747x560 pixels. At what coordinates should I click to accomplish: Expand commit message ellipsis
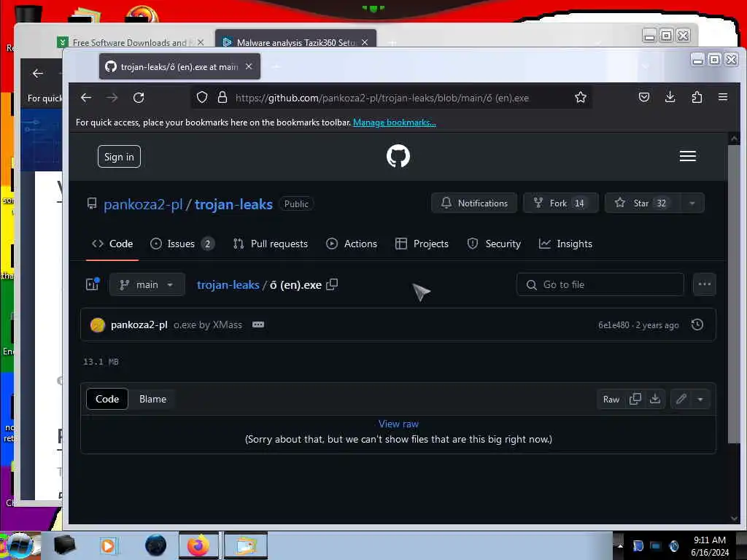258,324
